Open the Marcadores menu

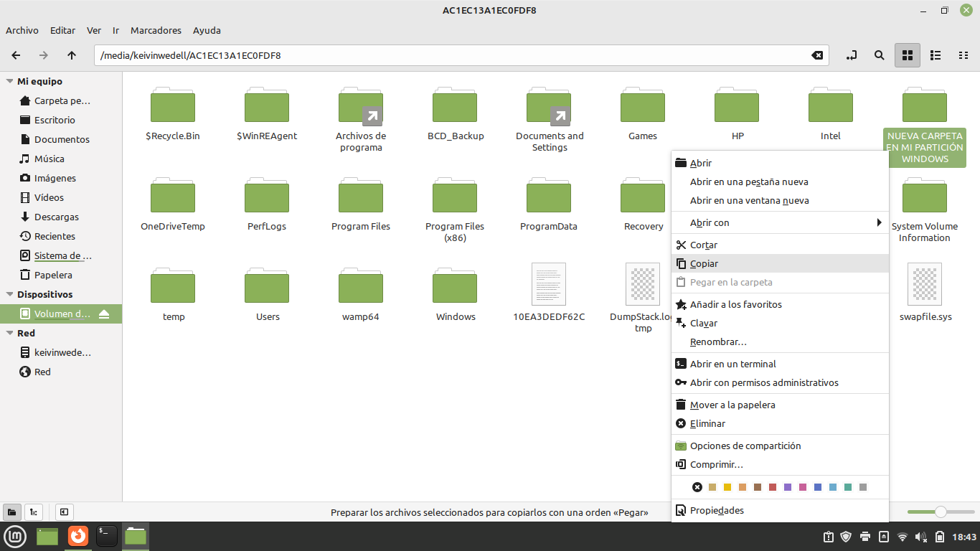[x=156, y=30]
